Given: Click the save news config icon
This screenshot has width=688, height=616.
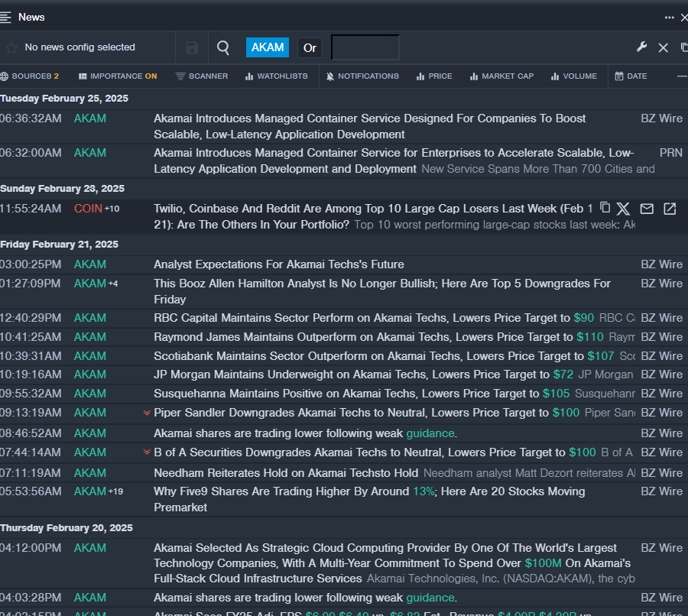Looking at the screenshot, I should 192,47.
